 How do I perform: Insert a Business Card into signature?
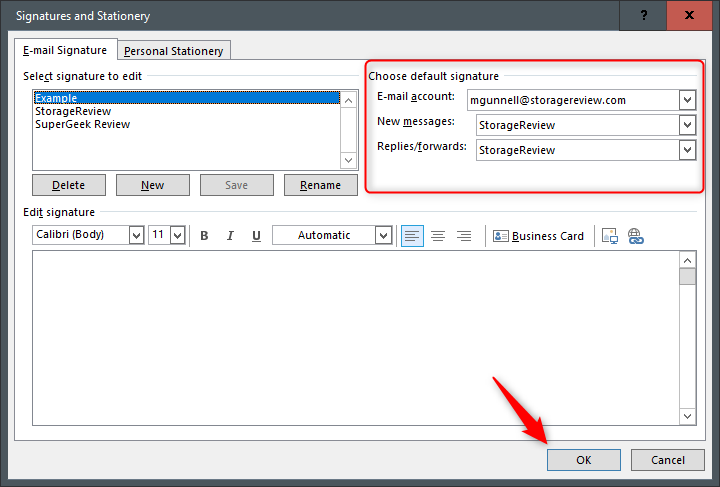pos(538,236)
